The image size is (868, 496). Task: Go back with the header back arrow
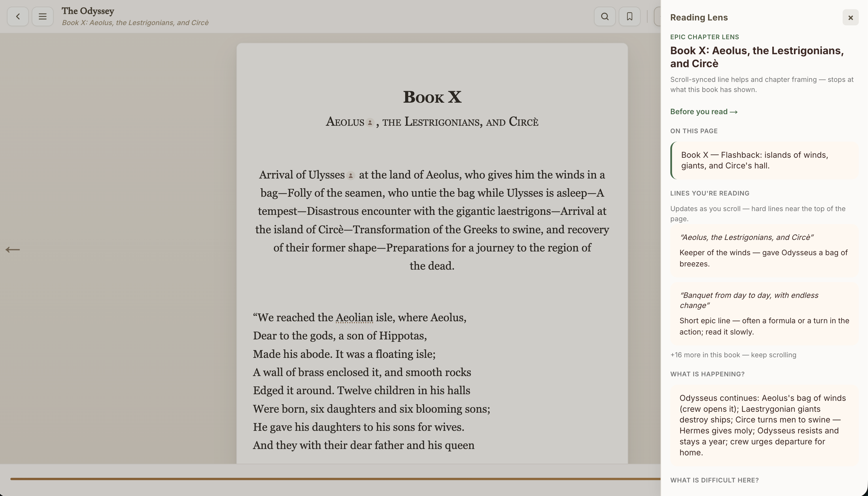(18, 16)
